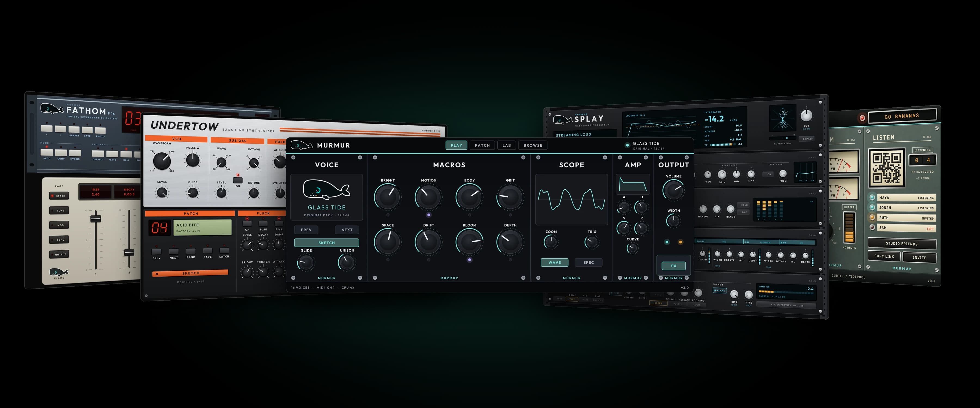Viewport: 980px width, 408px height.
Task: Click the Glass Tide whale voice image
Action: tap(326, 190)
